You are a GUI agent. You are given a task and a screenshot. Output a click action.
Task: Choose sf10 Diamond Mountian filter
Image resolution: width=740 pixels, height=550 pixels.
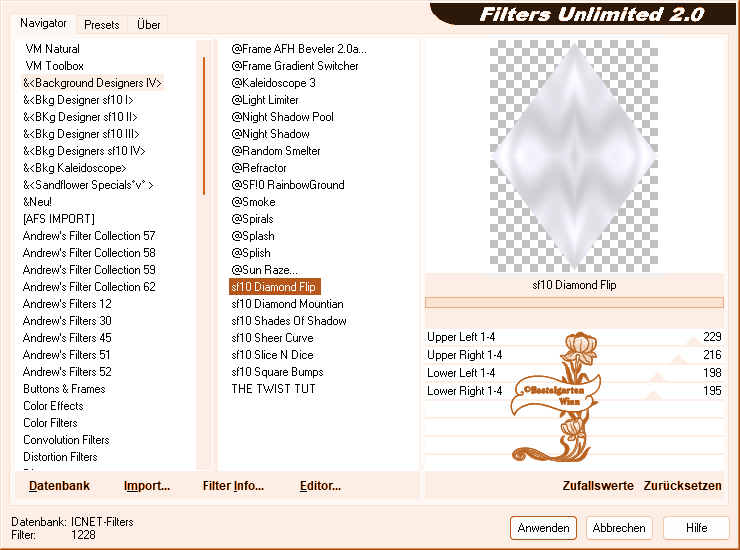[287, 304]
